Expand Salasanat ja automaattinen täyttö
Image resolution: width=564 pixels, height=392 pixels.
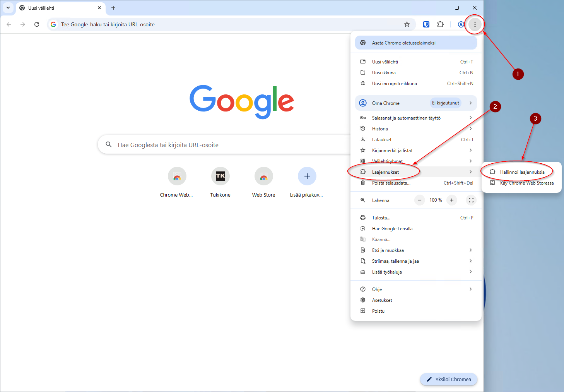coord(416,118)
